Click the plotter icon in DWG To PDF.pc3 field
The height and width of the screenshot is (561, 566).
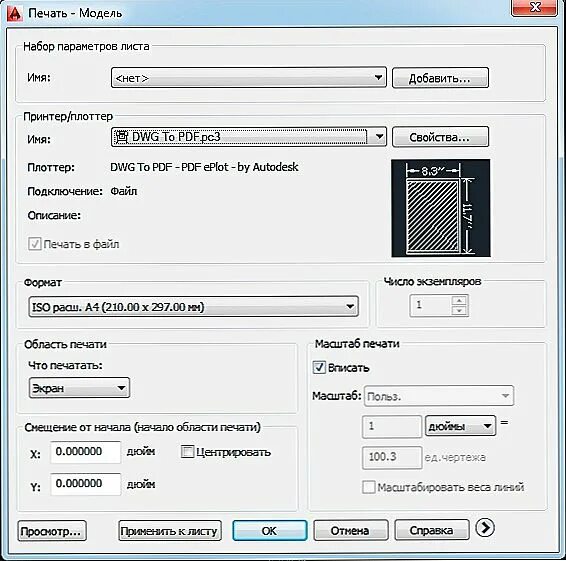[122, 136]
